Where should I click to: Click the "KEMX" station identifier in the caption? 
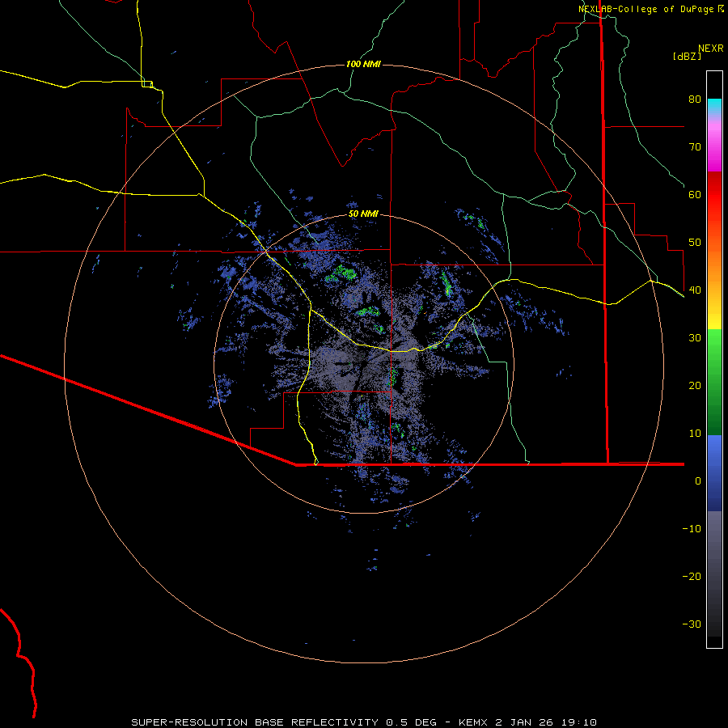[x=475, y=722]
